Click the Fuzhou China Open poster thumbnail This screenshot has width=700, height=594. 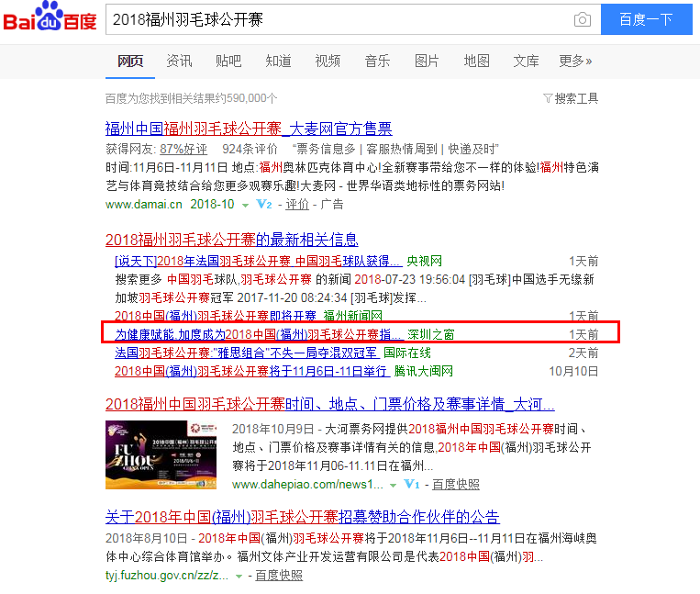click(x=161, y=454)
